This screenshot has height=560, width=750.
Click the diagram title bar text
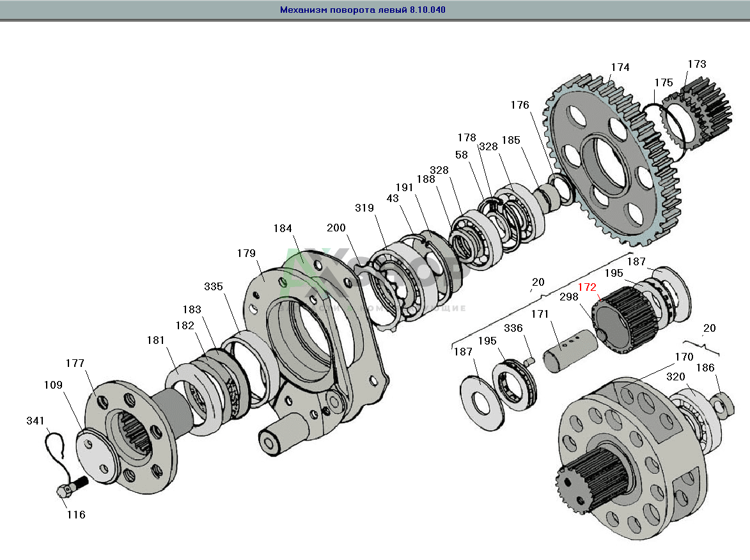click(363, 10)
